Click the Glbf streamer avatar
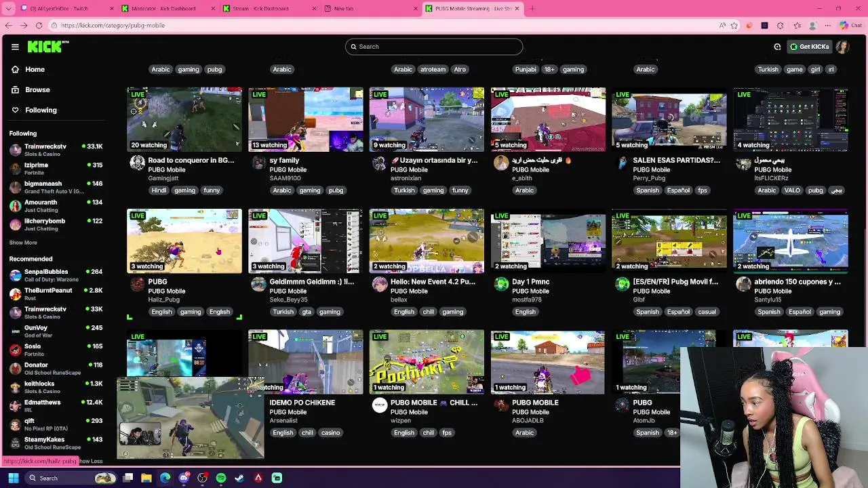868x488 pixels. pos(623,284)
